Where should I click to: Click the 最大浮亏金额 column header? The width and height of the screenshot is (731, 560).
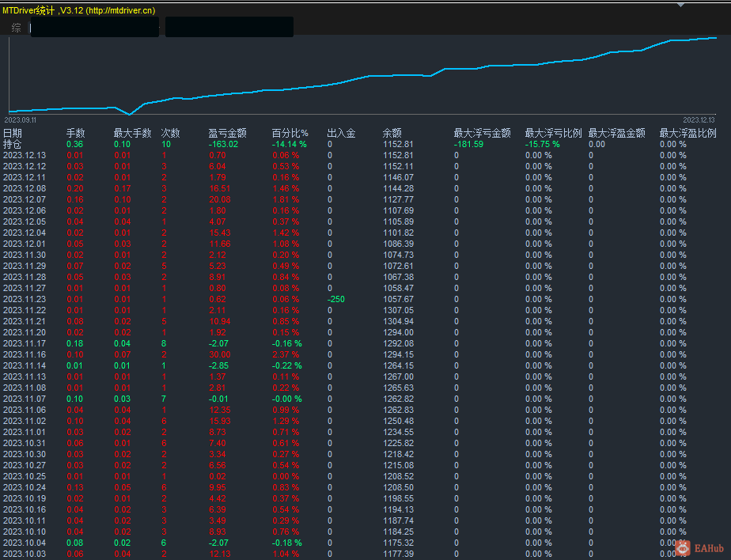(x=482, y=134)
